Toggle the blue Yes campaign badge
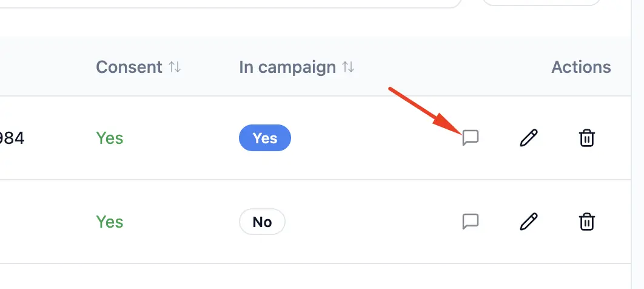Viewport: 644px width, 289px height. (265, 138)
